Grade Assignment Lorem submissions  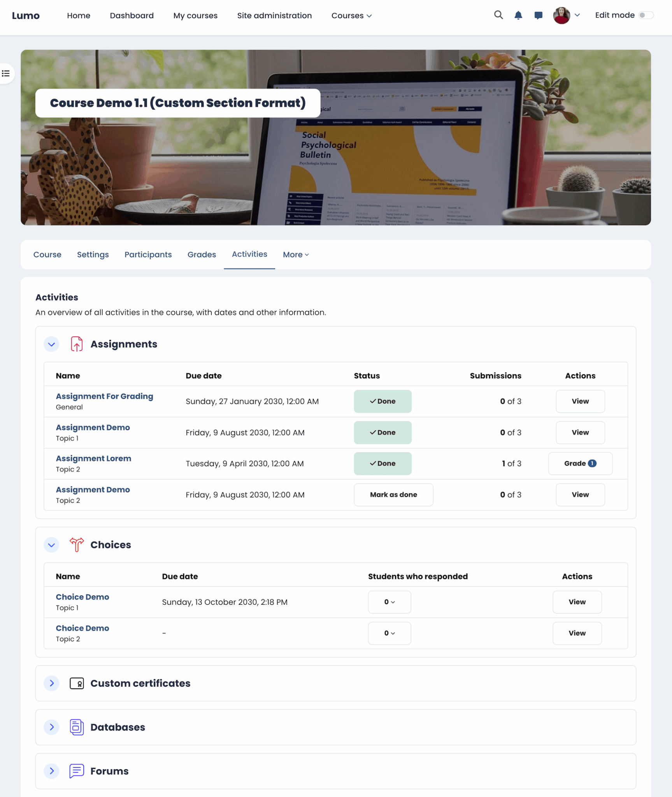(580, 463)
